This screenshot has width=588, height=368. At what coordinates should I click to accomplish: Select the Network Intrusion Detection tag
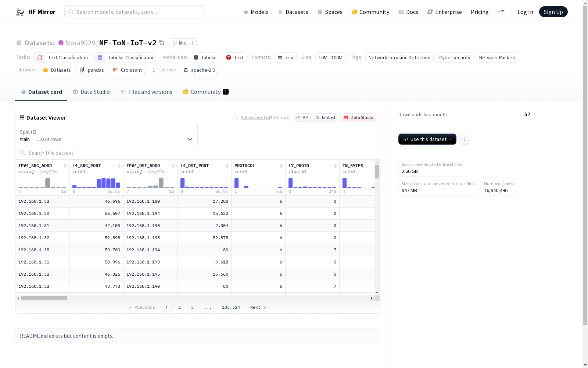point(399,57)
